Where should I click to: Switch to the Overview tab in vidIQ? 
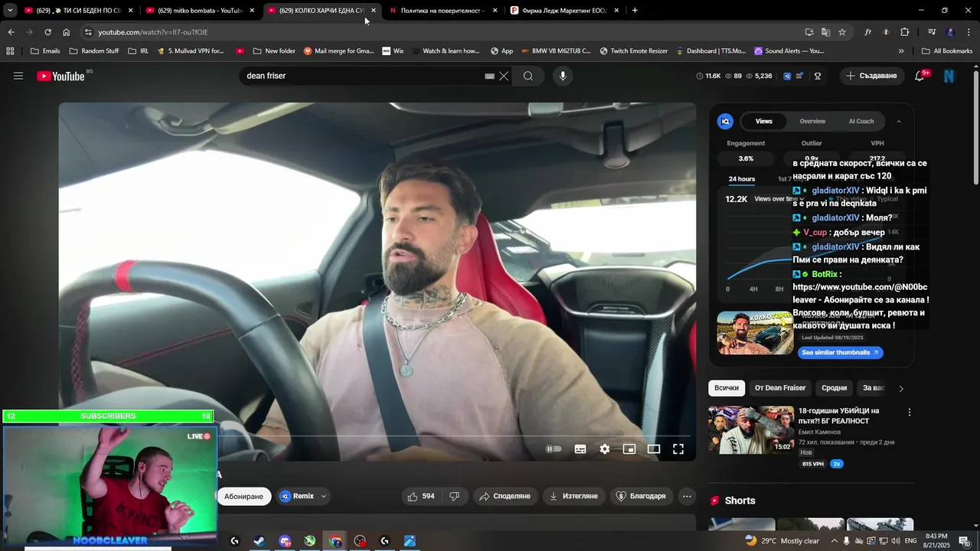[x=812, y=121]
